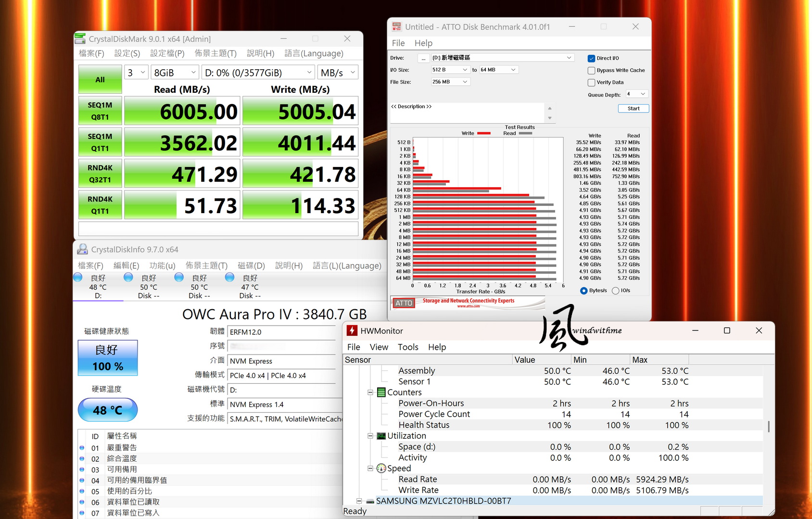
Task: Click the ATTO Disk Benchmark window icon
Action: tap(396, 27)
